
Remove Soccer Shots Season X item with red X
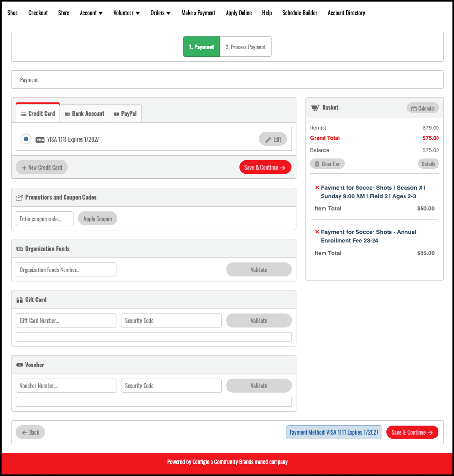pyautogui.click(x=317, y=188)
